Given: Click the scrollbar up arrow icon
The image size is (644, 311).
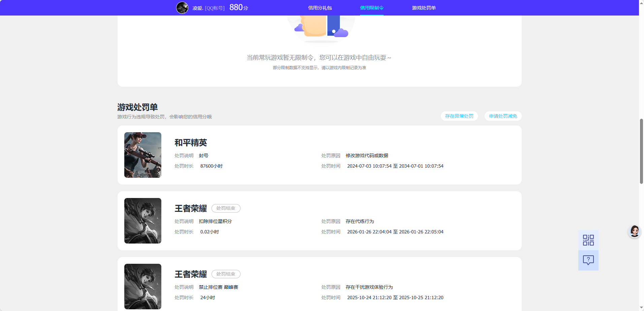Looking at the screenshot, I should coord(641,3).
